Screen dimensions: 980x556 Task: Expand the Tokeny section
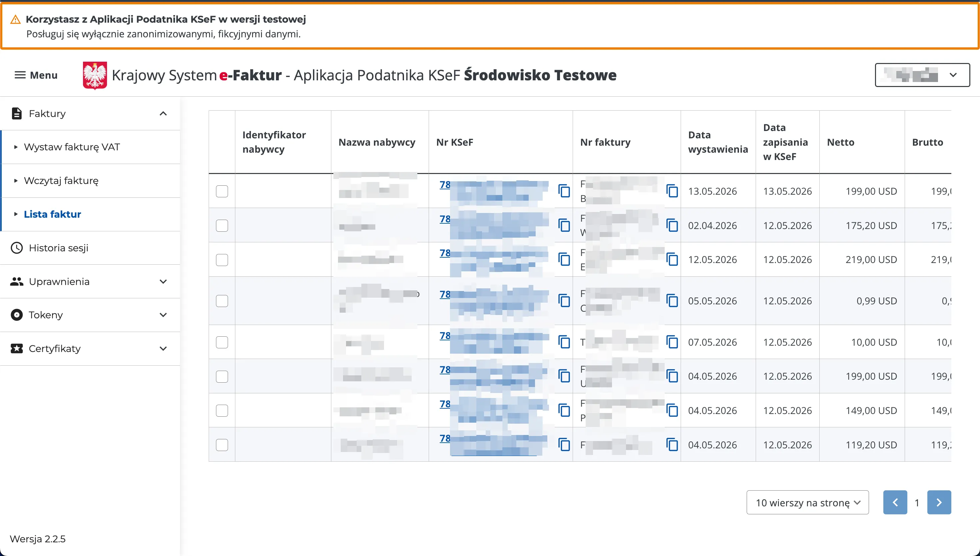point(90,315)
